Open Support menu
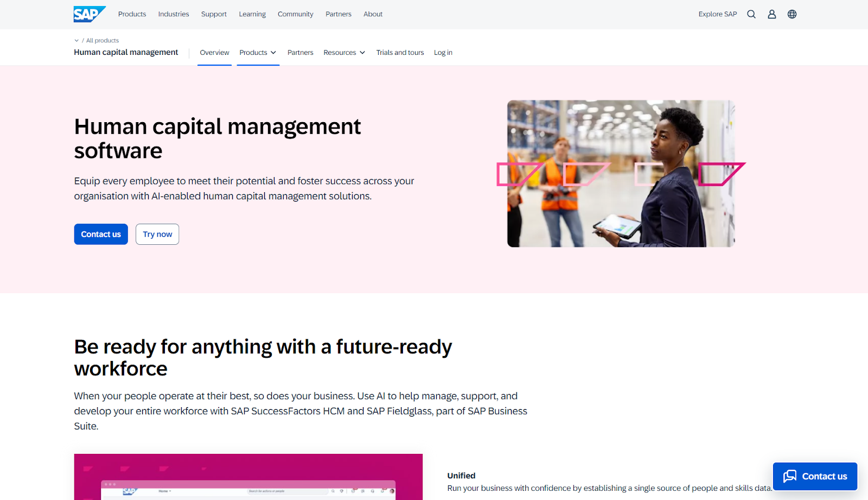 (214, 14)
